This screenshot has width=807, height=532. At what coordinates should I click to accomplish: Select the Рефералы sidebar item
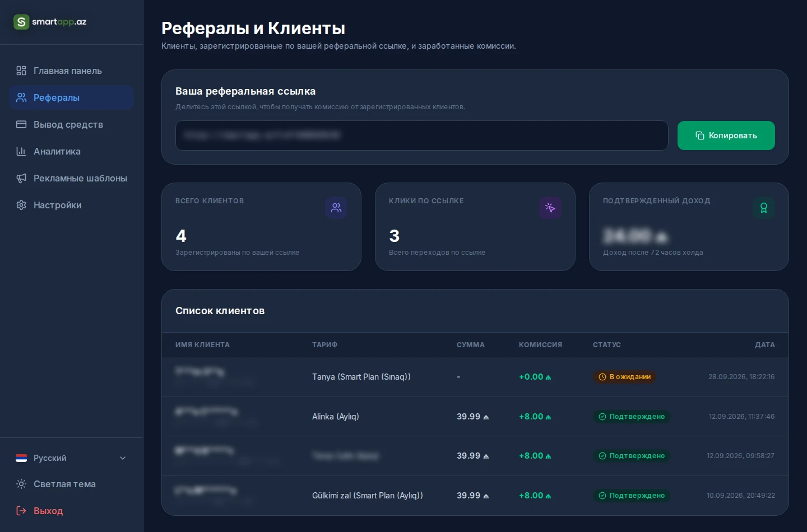pos(72,97)
